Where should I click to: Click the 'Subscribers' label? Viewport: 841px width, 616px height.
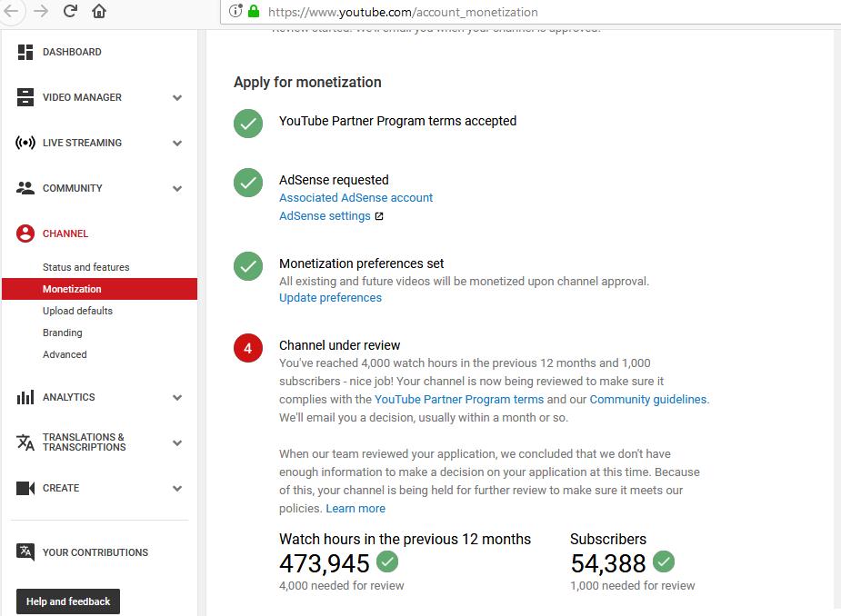coord(608,539)
